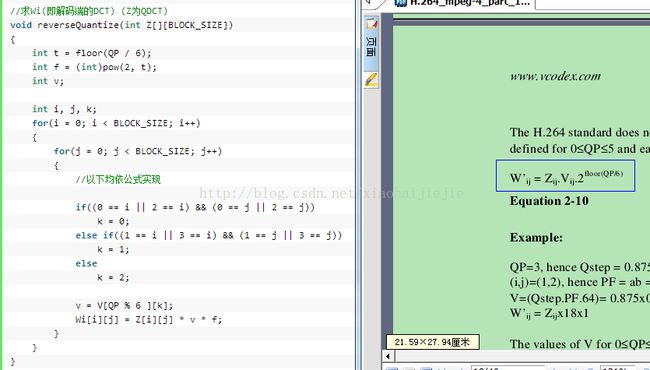Switch to the H.264_mpeg-4_part_1 document tab
The image size is (650, 370).
pyautogui.click(x=463, y=2)
